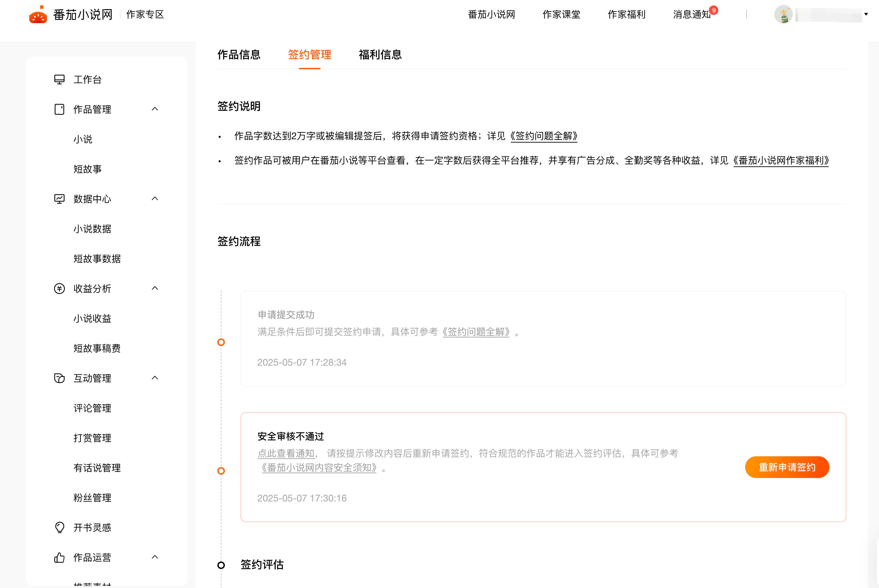Open 小说收益 in sidebar
This screenshot has height=588, width=879.
92,318
